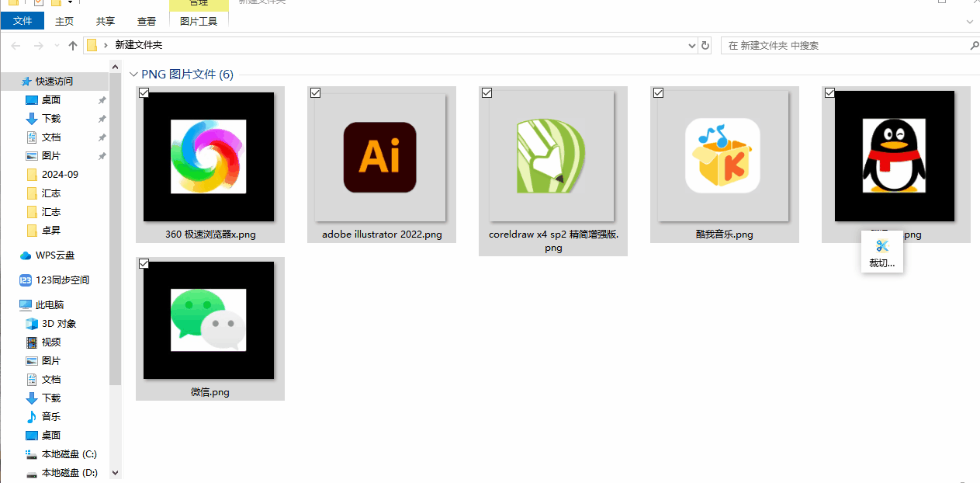Click the folder icon in address bar
Screen dimensions: 980x483
92,45
